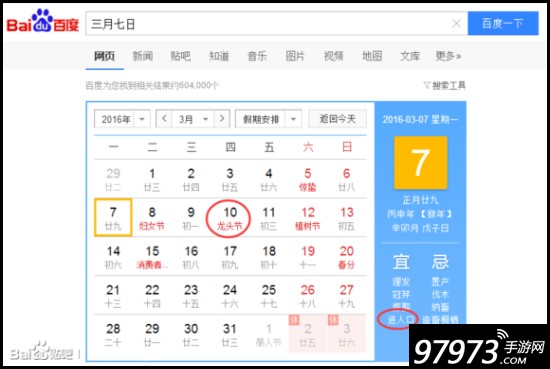Go to next month with right arrow
The image size is (550, 369).
(222, 119)
